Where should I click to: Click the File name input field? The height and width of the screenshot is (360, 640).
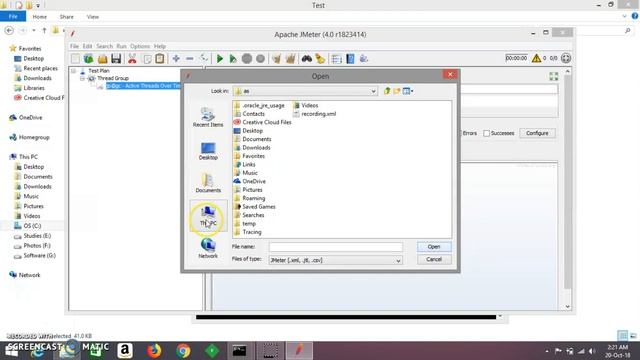tap(336, 247)
